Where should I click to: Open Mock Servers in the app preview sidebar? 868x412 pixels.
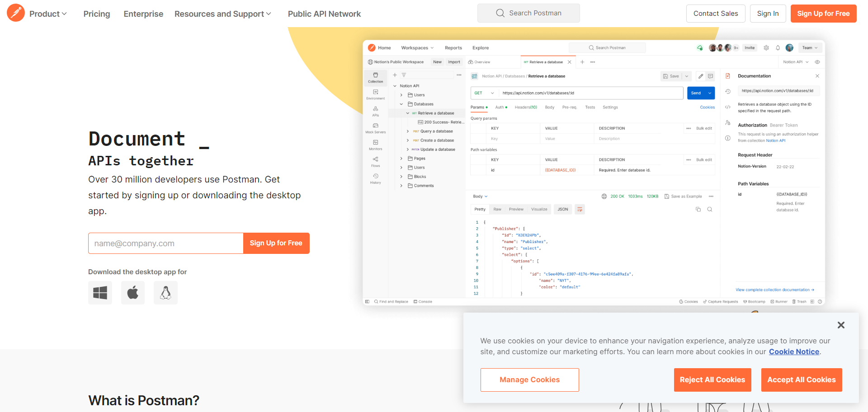click(375, 128)
